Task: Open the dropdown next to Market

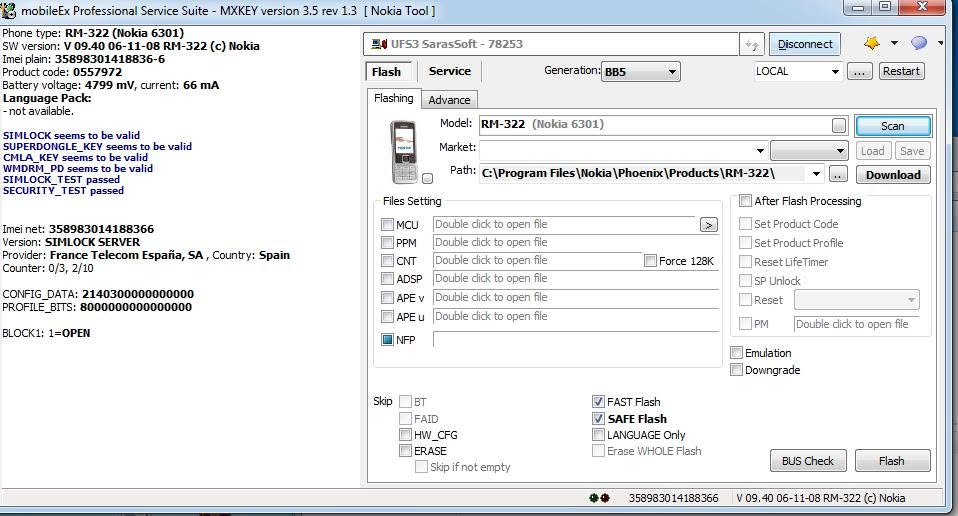Action: pyautogui.click(x=810, y=150)
